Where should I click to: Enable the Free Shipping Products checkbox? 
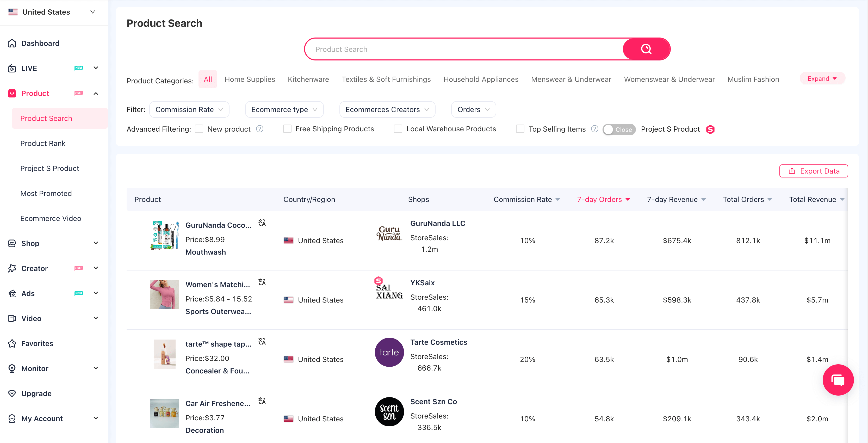pyautogui.click(x=287, y=129)
